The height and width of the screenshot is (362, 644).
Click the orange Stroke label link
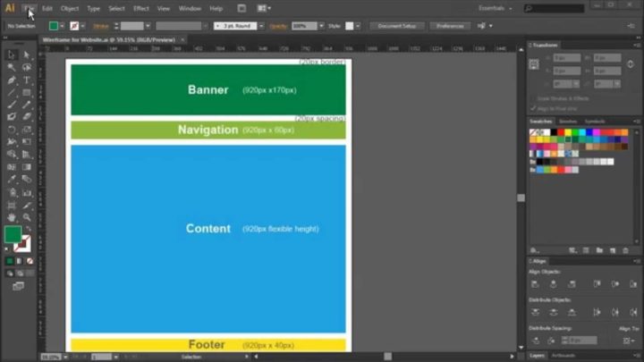[100, 26]
